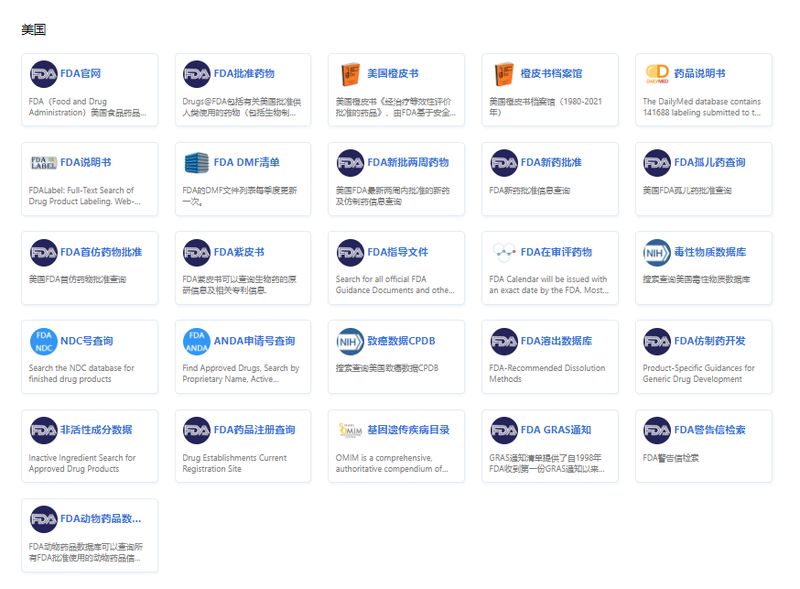800x589 pixels.
Task: Click the FDA logo beside FDA指导文件
Action: click(350, 253)
